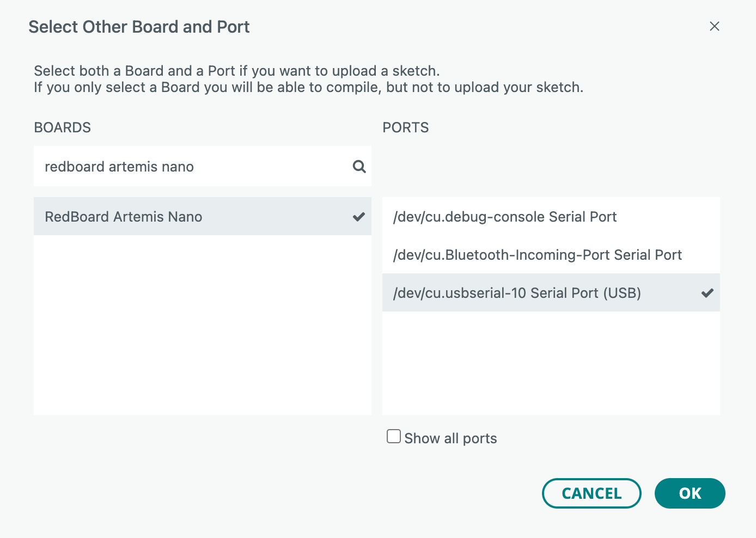Enable the Show all ports checkbox

coord(393,436)
